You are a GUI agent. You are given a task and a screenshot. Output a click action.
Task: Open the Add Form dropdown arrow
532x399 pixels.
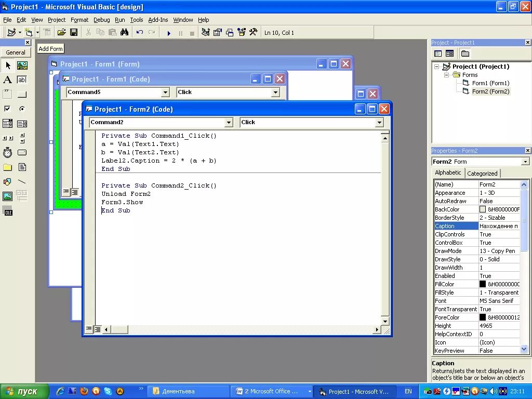pyautogui.click(x=37, y=33)
